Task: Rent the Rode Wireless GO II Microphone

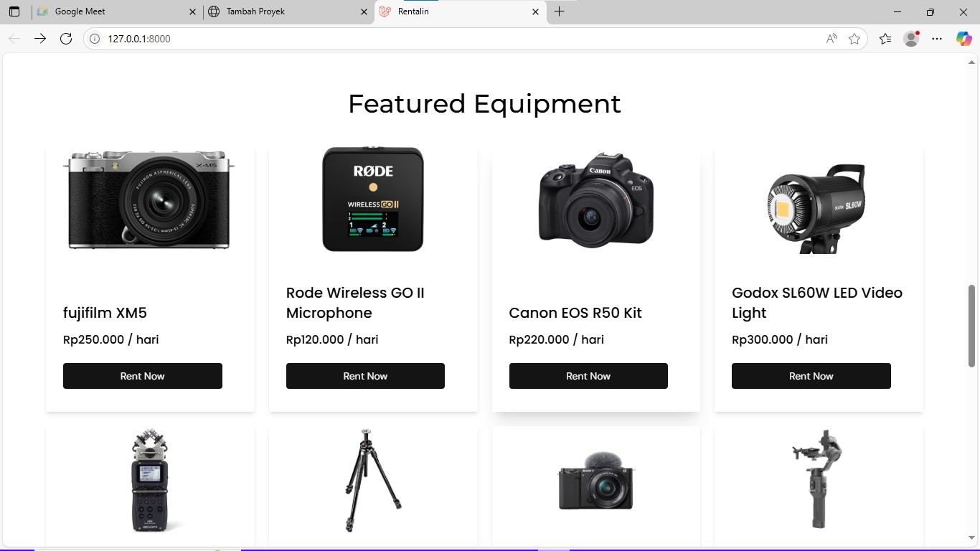Action: tap(365, 376)
